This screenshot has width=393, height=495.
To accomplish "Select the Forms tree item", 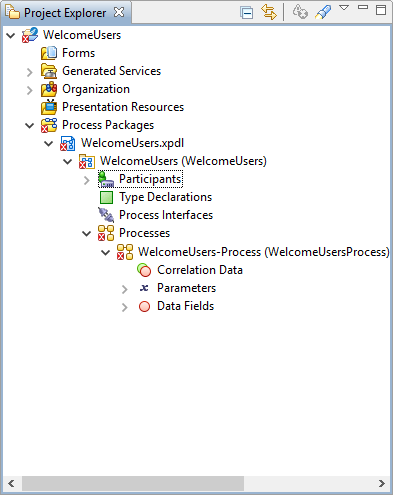I will pos(79,53).
